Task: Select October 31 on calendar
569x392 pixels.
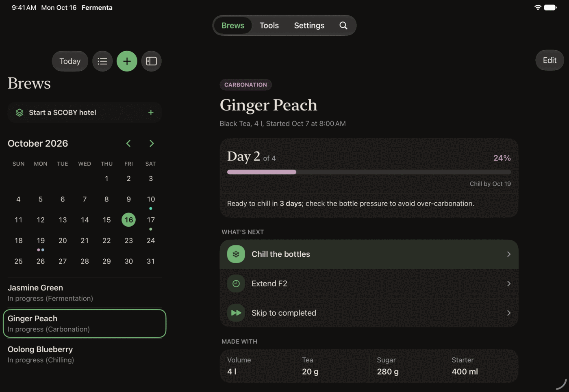Action: click(x=151, y=261)
